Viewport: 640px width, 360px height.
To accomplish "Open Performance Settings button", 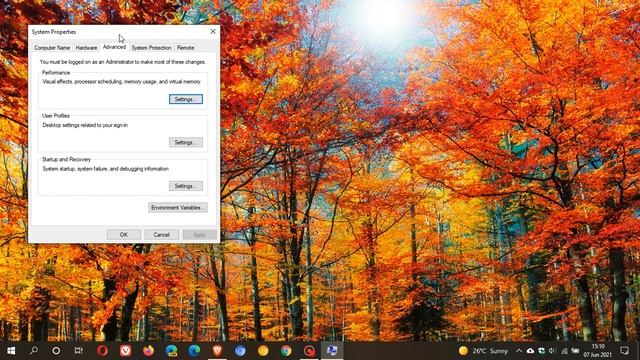I will 186,99.
